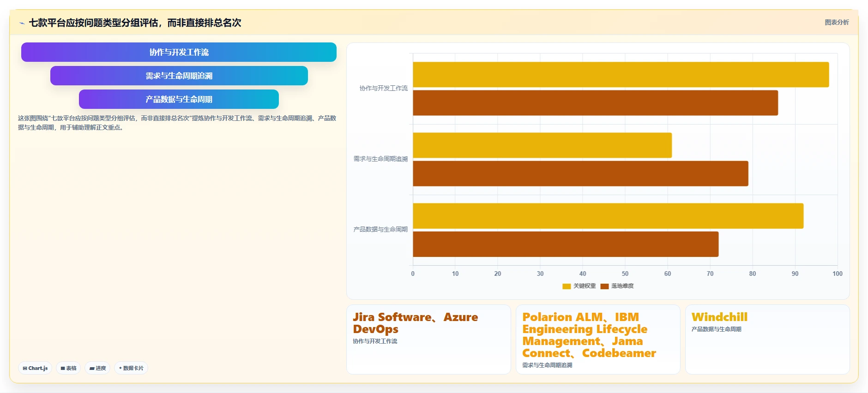The width and height of the screenshot is (868, 393).
Task: Open the Jira Software、Azure DevOps card
Action: [x=428, y=339]
